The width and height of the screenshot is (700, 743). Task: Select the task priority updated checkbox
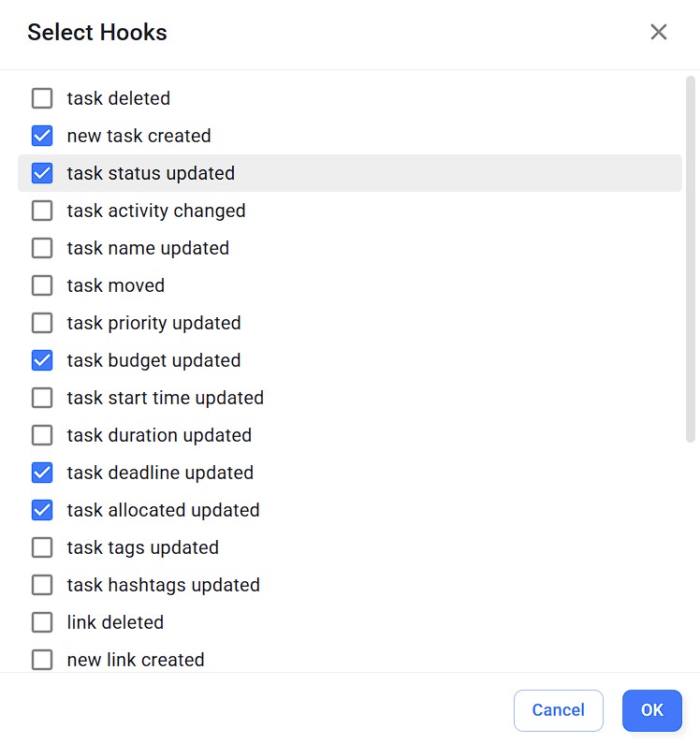point(42,323)
